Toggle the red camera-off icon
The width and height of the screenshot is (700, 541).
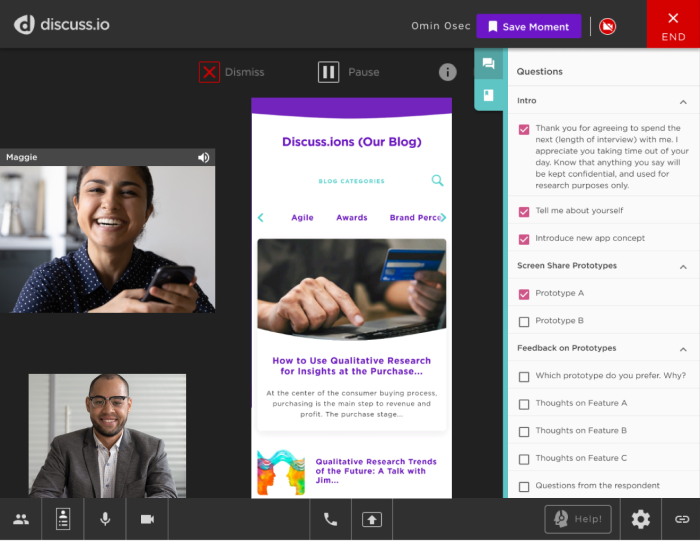(x=607, y=26)
